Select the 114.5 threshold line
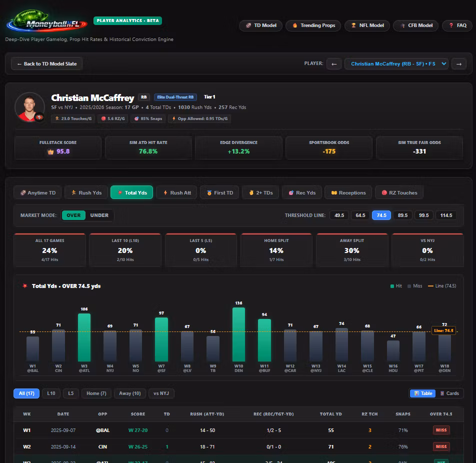Viewport: 476px width, 463px height. [x=446, y=215]
